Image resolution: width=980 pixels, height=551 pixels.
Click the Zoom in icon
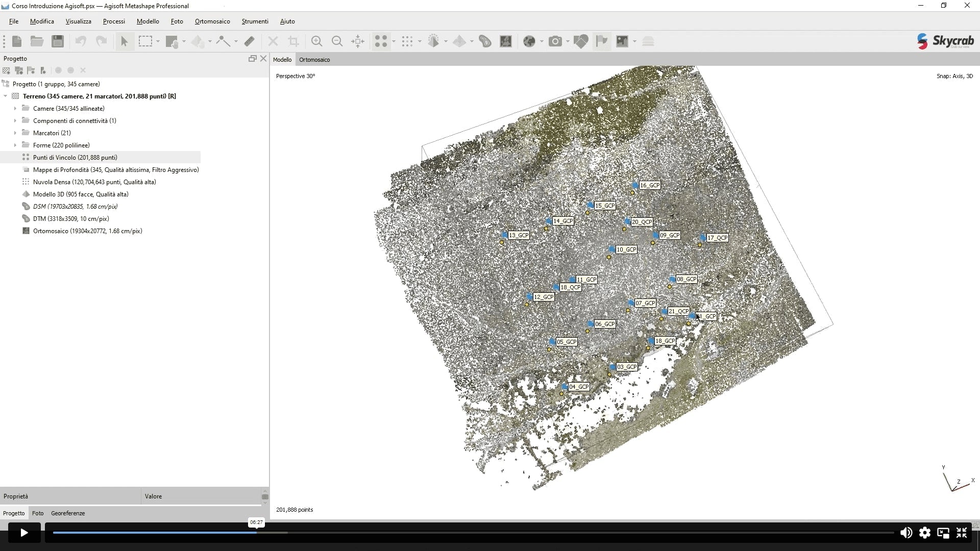(x=316, y=41)
